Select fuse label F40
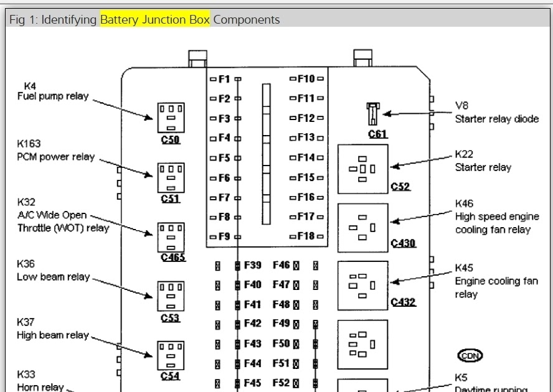The width and height of the screenshot is (553, 392). tap(252, 284)
